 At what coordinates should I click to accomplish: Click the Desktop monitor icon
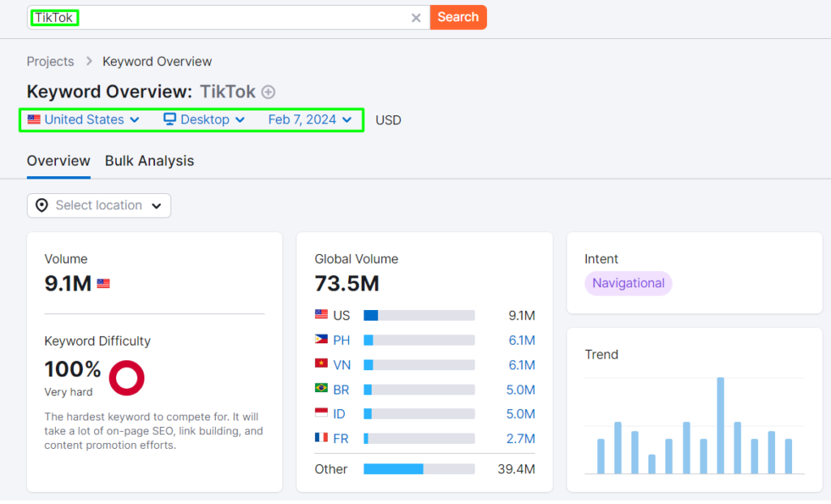170,119
